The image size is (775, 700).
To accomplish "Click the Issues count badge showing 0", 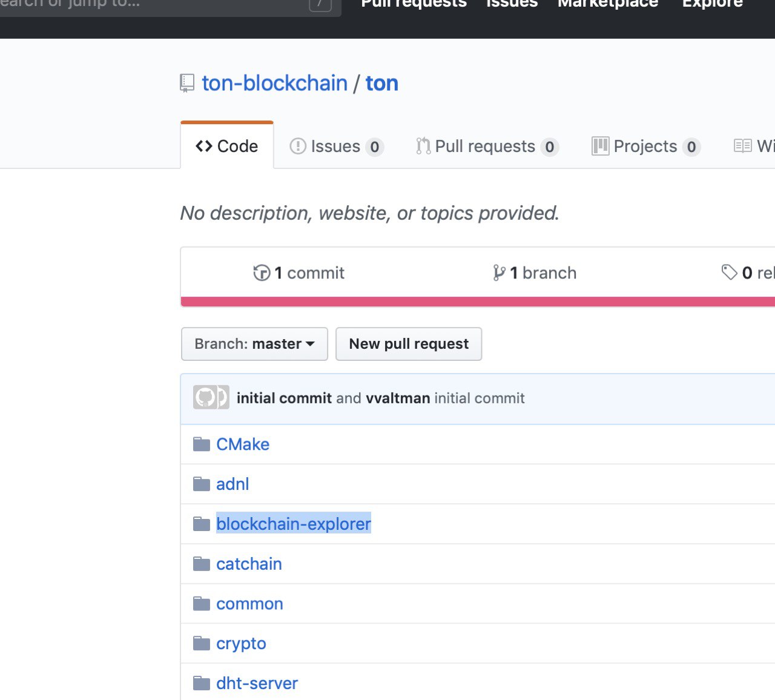I will pos(375,147).
